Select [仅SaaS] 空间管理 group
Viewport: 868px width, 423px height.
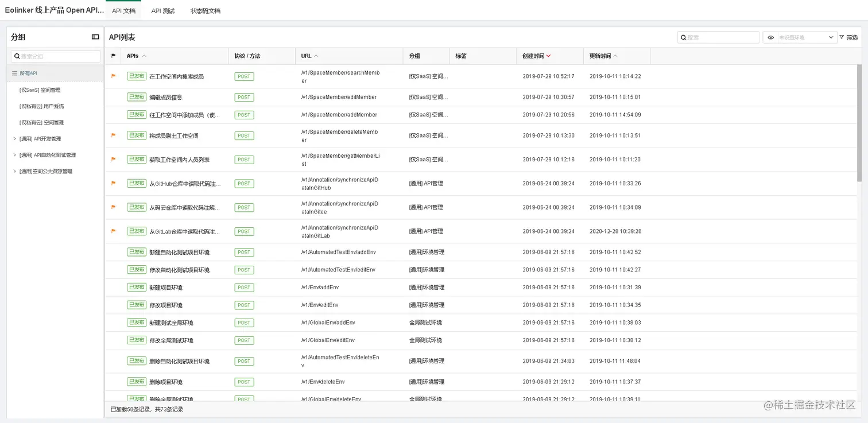click(x=40, y=90)
